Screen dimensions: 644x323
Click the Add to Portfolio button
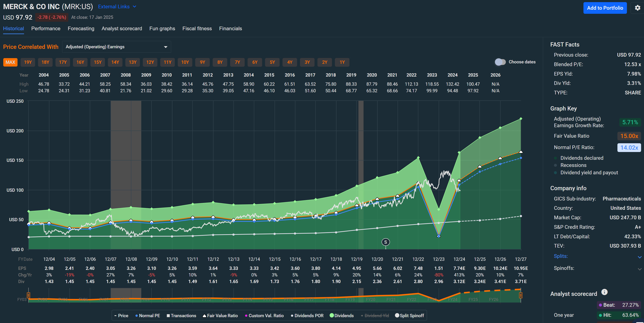coord(605,8)
